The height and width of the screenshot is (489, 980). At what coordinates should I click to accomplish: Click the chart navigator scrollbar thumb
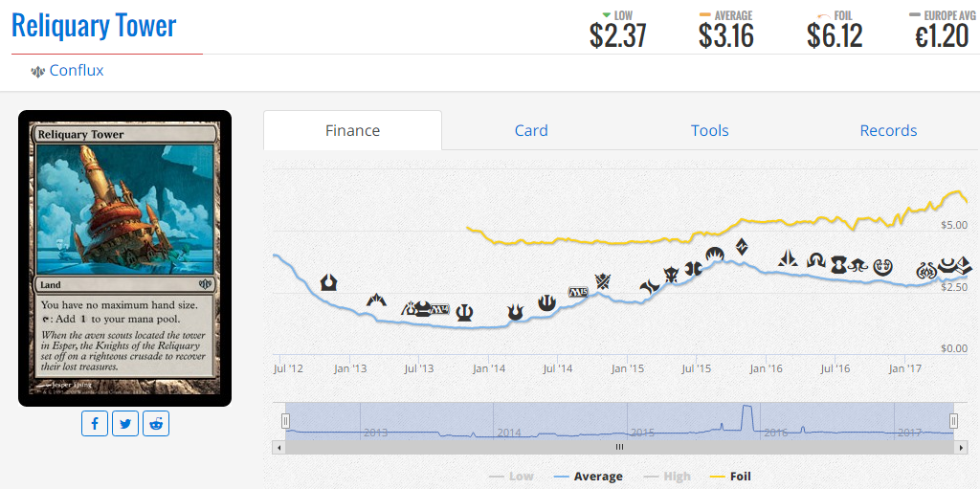pos(619,447)
